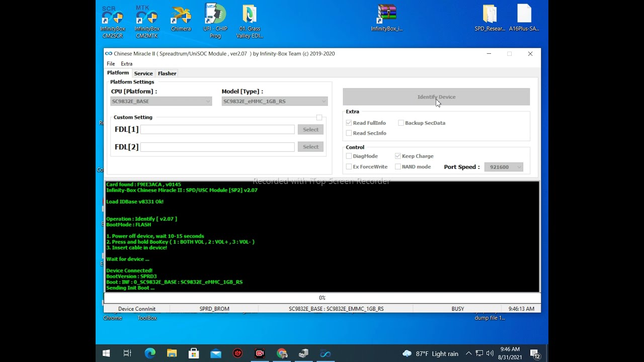The width and height of the screenshot is (644, 362).
Task: Open the iTop Screen Recorder taskbar icon
Action: click(x=260, y=353)
